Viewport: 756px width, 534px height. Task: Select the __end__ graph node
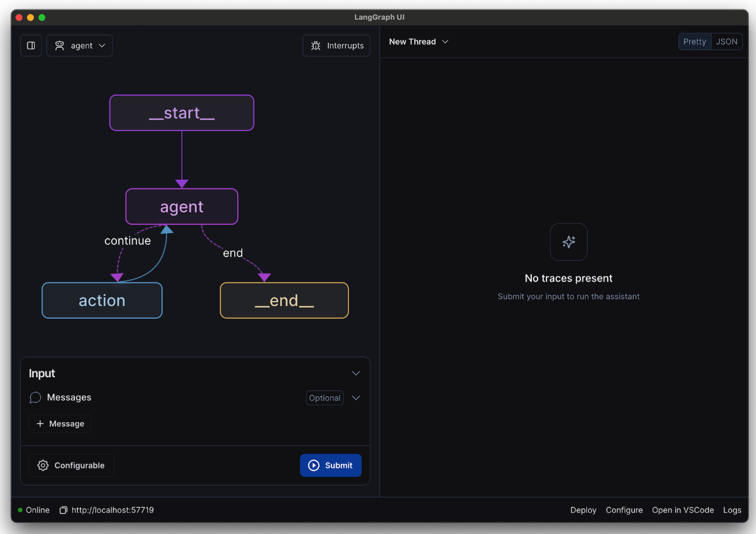point(284,300)
